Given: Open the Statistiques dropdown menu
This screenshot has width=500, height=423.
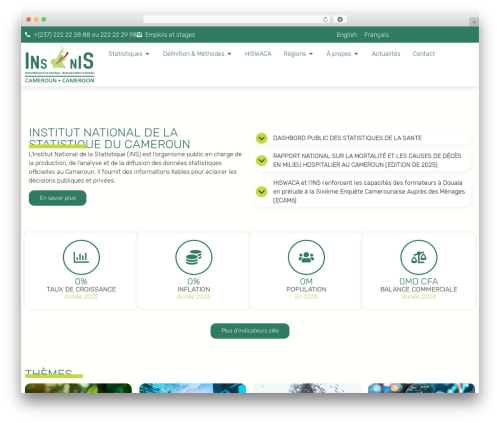Looking at the screenshot, I should [x=129, y=54].
